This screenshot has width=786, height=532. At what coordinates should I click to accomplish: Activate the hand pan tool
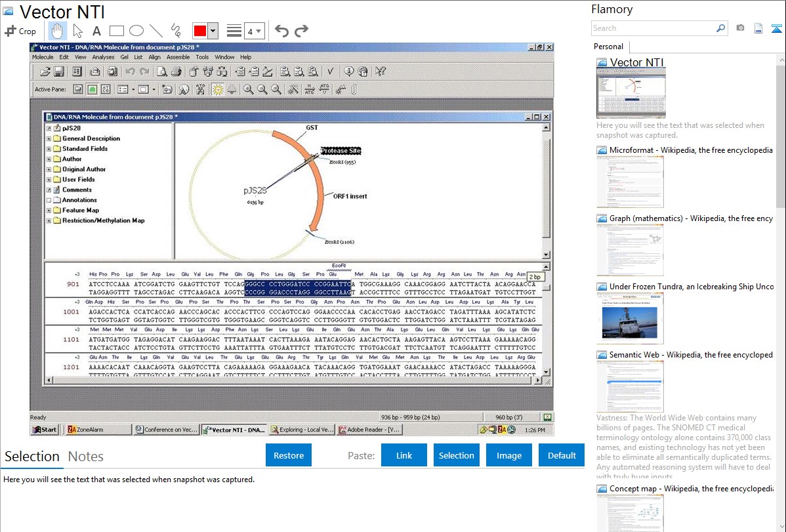58,31
